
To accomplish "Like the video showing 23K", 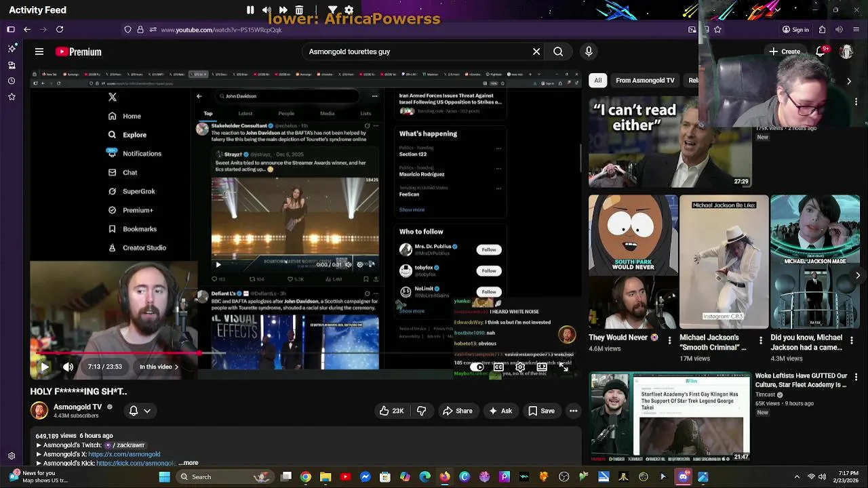I will point(391,411).
